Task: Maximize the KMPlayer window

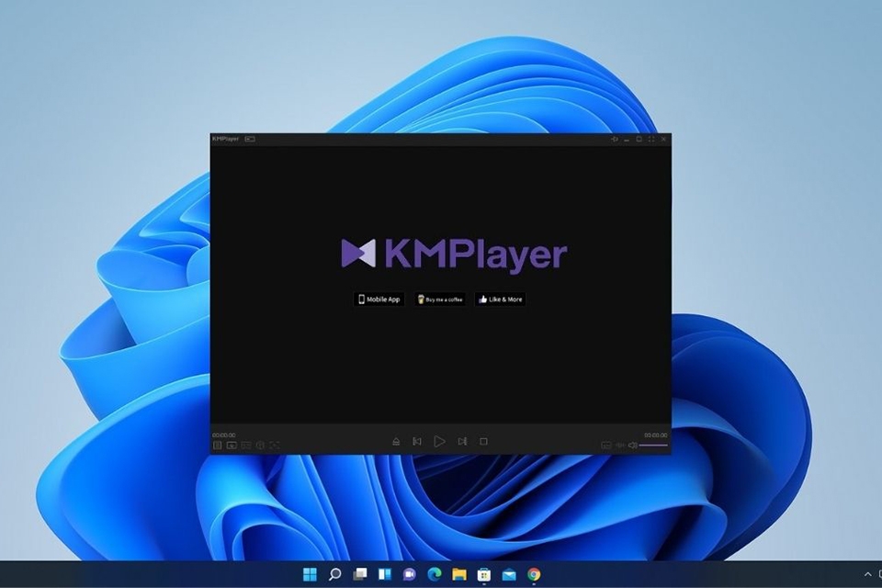Action: [639, 139]
